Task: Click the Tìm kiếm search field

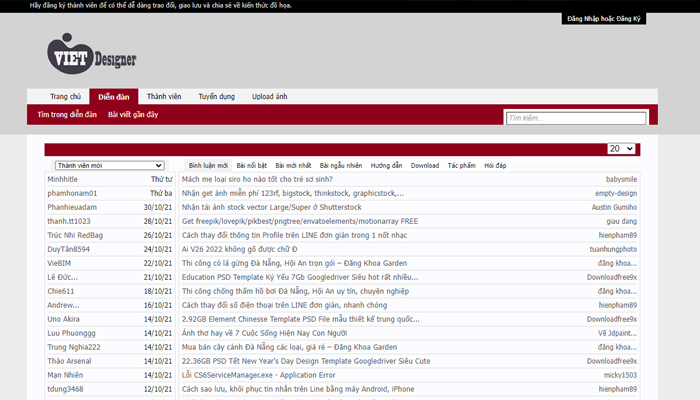Action: click(574, 118)
